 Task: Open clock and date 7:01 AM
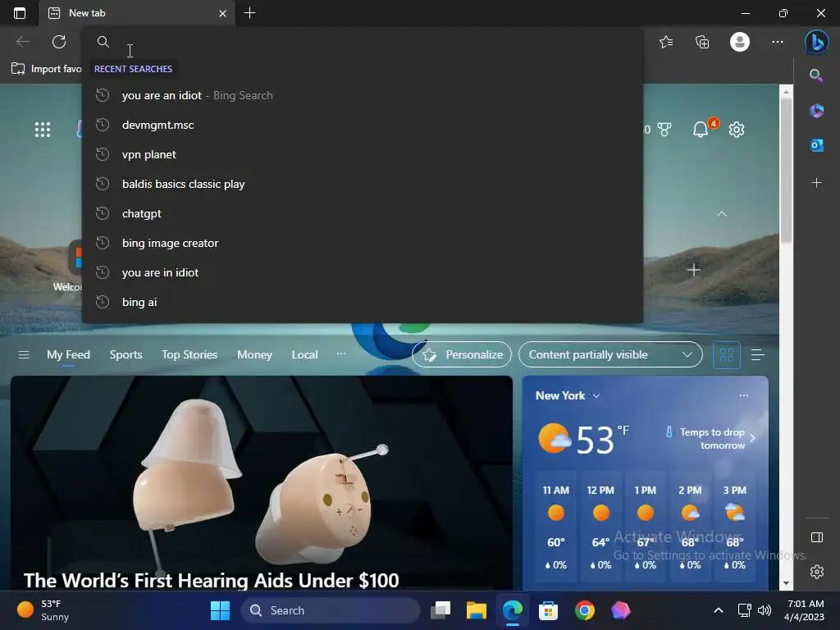click(x=805, y=610)
